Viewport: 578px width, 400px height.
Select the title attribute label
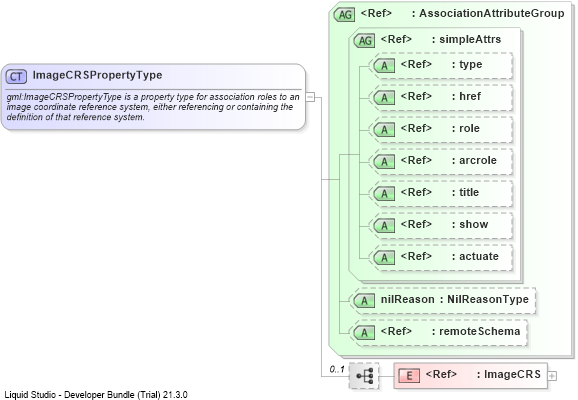(469, 192)
